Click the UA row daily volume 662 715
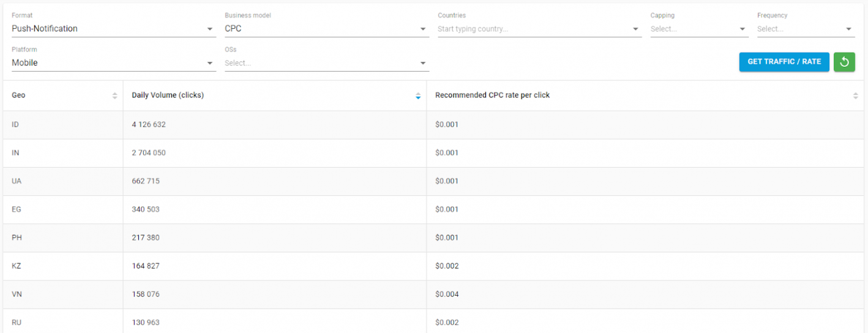868x333 pixels. click(146, 181)
